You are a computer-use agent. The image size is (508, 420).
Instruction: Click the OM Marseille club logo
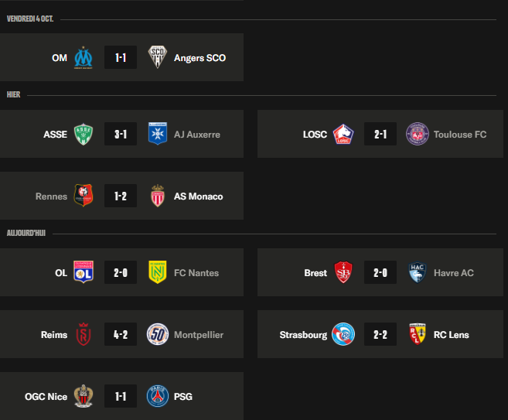pos(84,57)
